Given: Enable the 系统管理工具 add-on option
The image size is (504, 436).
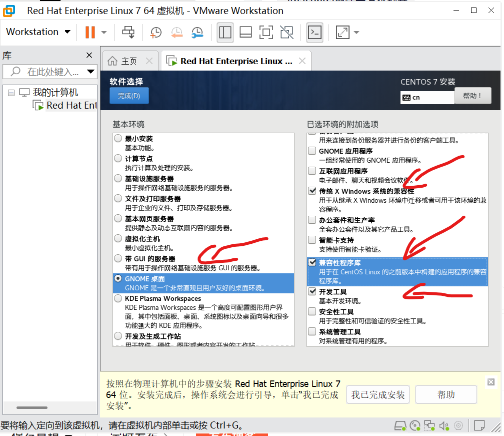Looking at the screenshot, I should (311, 331).
